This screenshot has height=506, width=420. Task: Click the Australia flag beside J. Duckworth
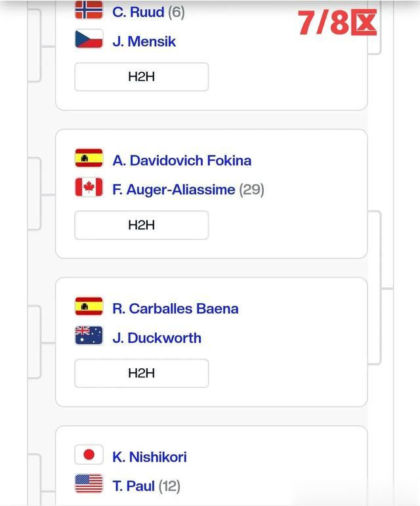(x=89, y=335)
